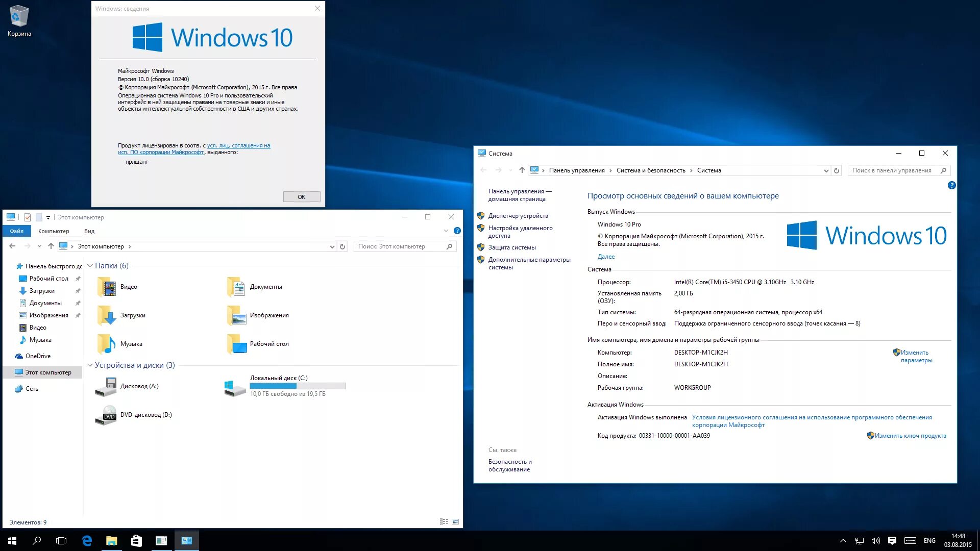Open the Store icon in taskbar
Image resolution: width=980 pixels, height=551 pixels.
pos(136,541)
